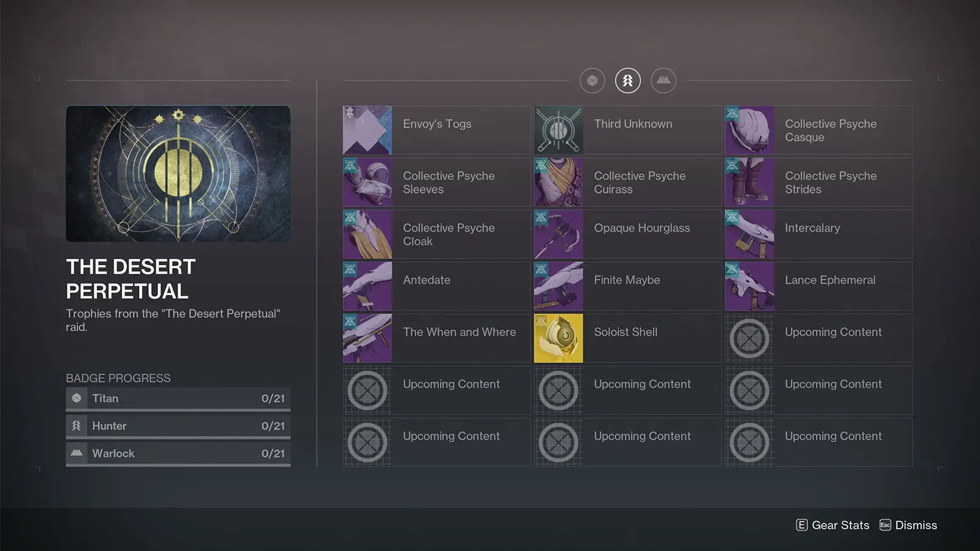
Task: Select the Opaque Hourglass weapon icon
Action: click(x=559, y=234)
